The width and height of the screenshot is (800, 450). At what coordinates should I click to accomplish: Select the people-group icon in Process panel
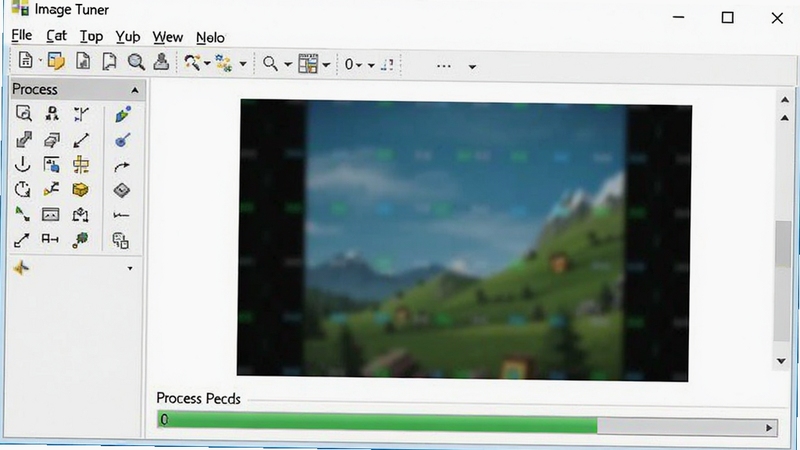(x=52, y=113)
